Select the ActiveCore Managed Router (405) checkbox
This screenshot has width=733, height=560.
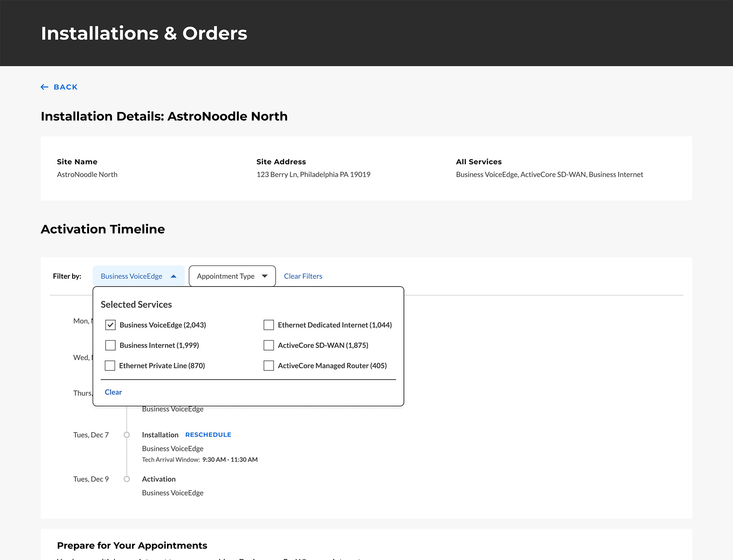(269, 365)
